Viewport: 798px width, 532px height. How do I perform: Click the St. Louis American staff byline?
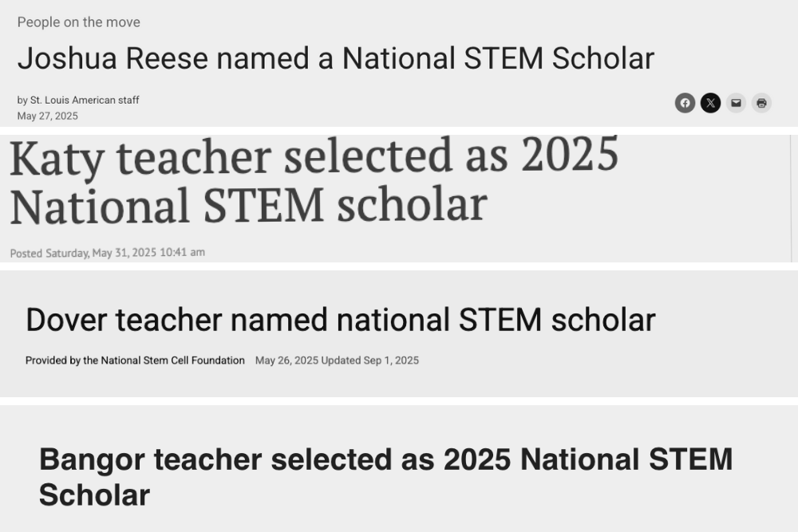tap(85, 100)
